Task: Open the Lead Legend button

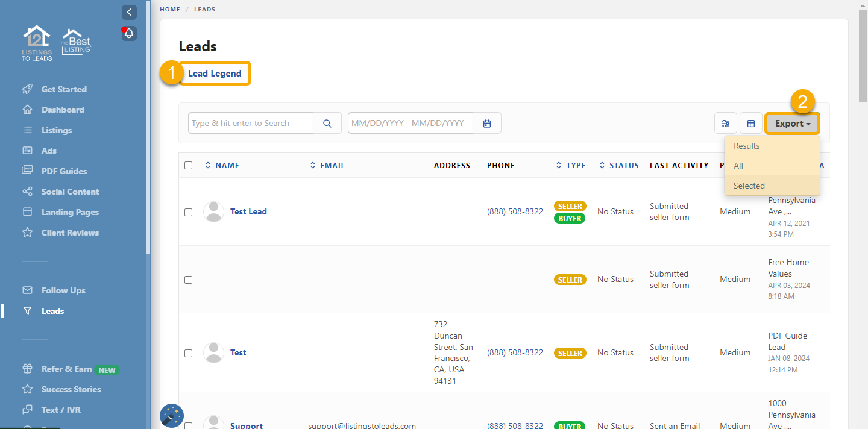Action: click(x=215, y=74)
